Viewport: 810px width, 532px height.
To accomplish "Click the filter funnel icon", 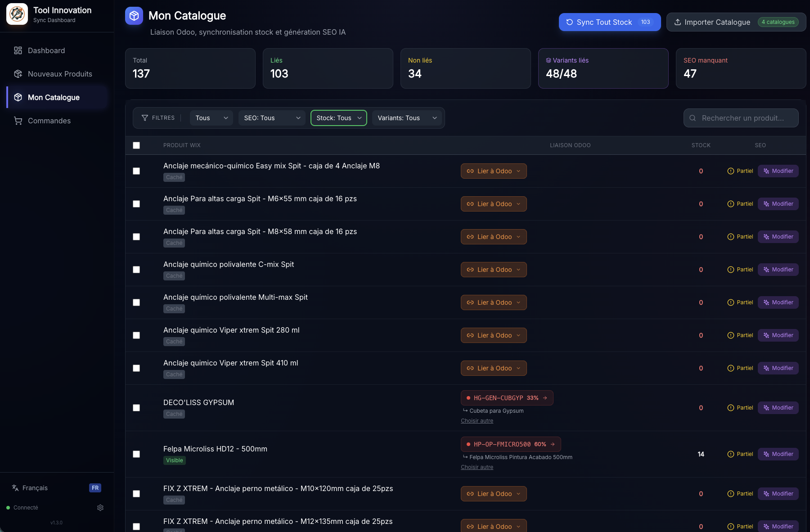I will pyautogui.click(x=145, y=118).
